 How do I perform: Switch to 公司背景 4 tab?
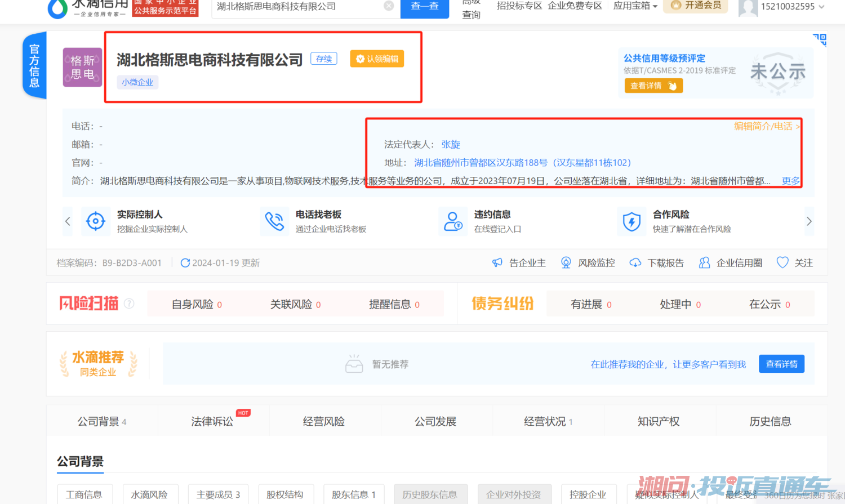(102, 422)
